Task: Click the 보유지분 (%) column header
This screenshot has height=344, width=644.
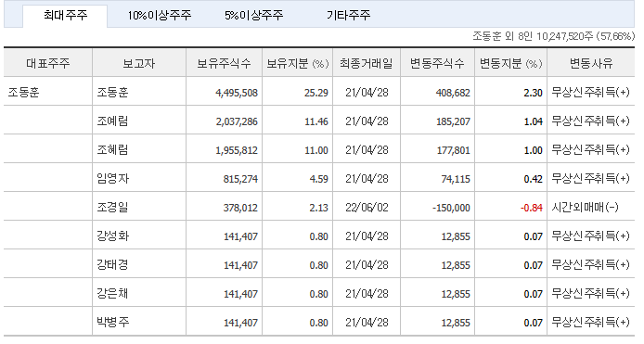Action: pos(297,63)
